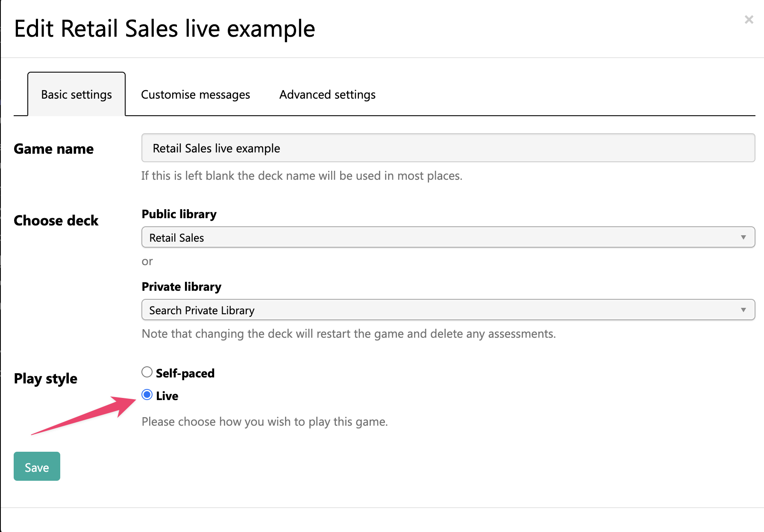This screenshot has height=532, width=764.
Task: Click the note about changing the deck
Action: coord(349,333)
